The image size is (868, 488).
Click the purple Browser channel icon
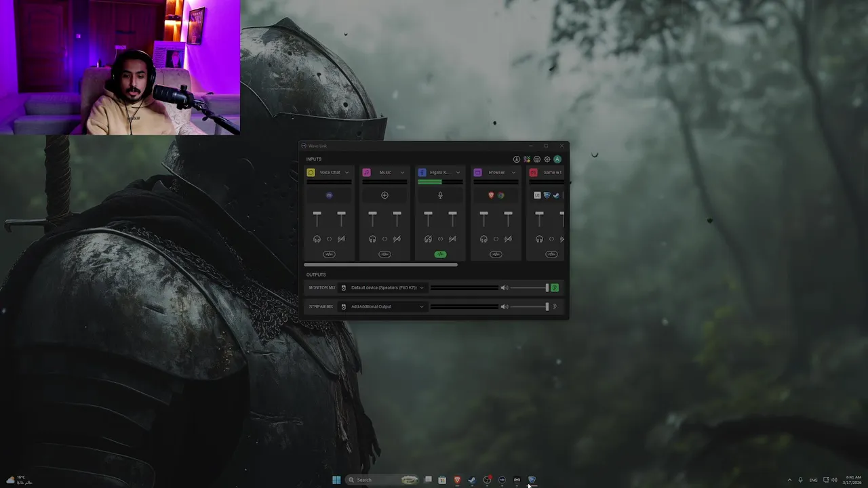pos(478,172)
